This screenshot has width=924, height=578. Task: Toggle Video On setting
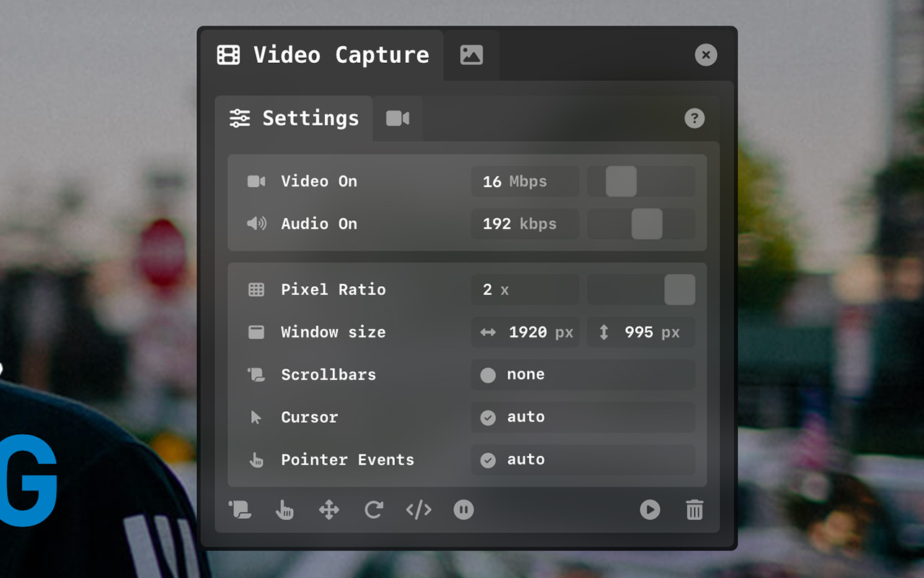click(318, 181)
